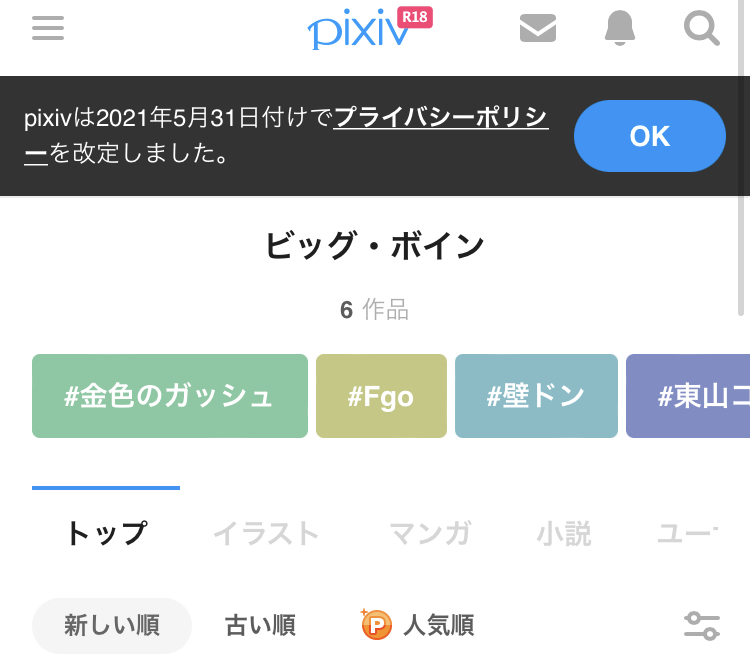
Task: Switch to the マンガ tab
Action: 430,534
